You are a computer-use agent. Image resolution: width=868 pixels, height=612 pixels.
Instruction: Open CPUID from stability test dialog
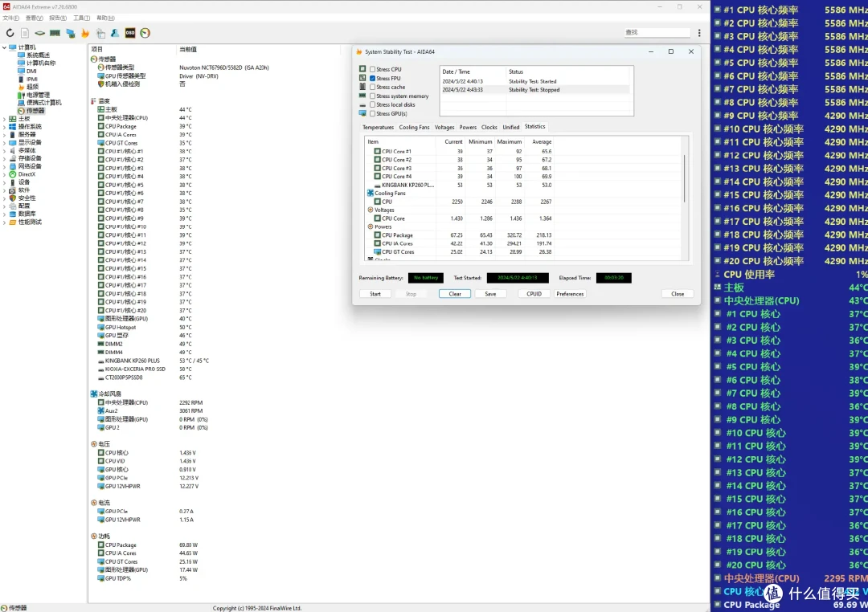pyautogui.click(x=534, y=294)
